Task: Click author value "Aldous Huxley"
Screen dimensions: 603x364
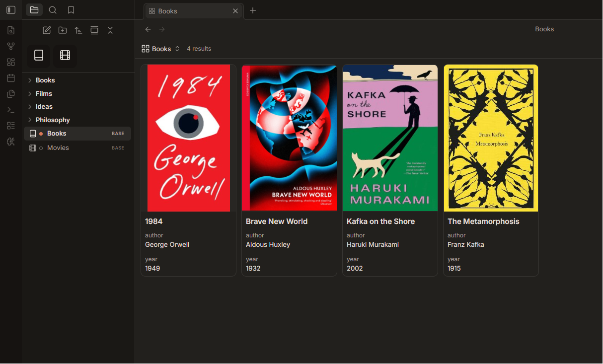Action: 268,245
